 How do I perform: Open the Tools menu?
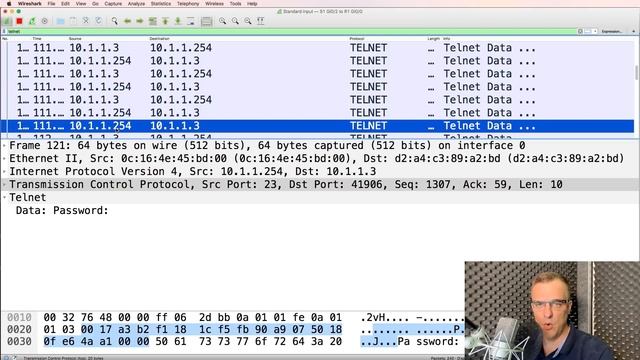[x=236, y=3]
